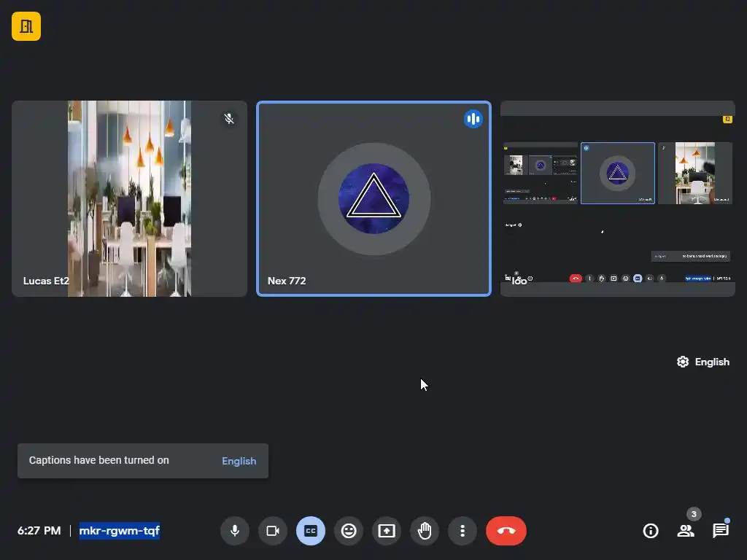Open the emoji reactions panel
The height and width of the screenshot is (560, 747).
coord(349,531)
